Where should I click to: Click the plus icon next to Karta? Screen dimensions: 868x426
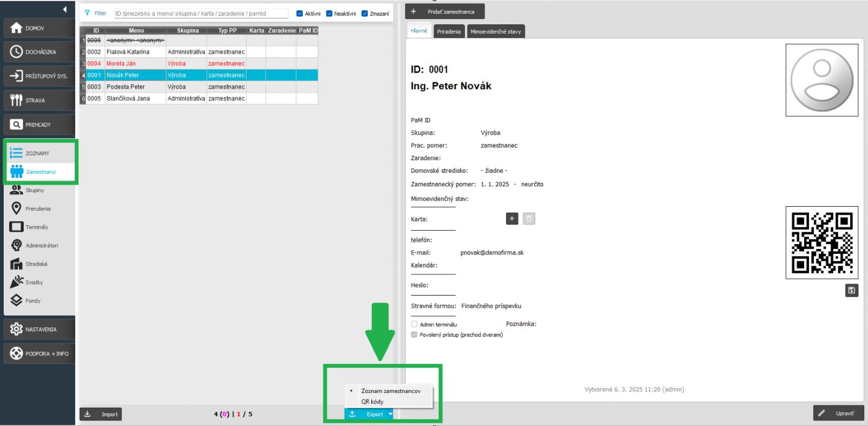(512, 219)
